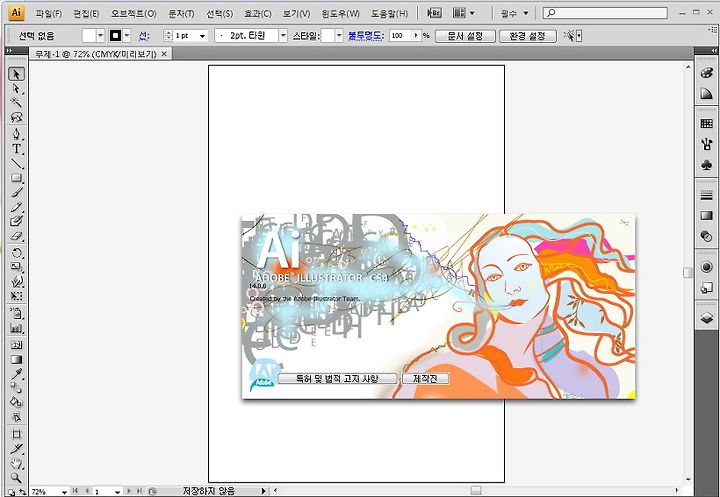Screen dimensions: 720x497
Task: Open the Color Guide panel icon
Action: tap(707, 93)
